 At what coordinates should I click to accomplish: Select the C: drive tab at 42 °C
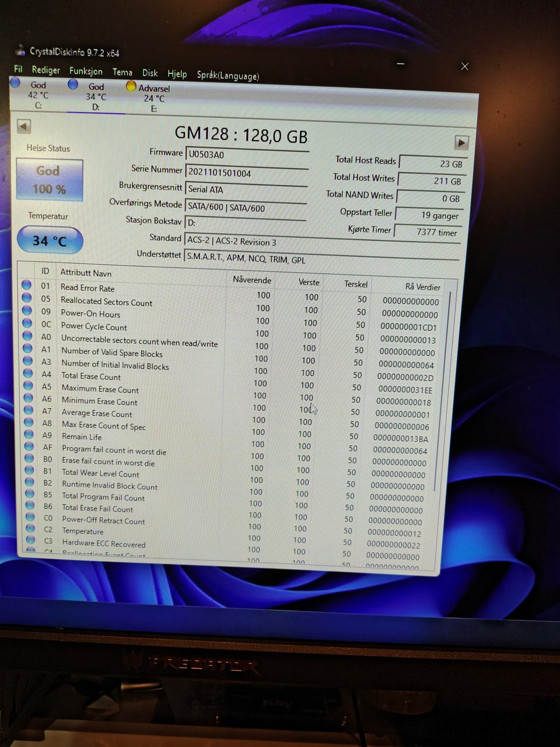(37, 95)
